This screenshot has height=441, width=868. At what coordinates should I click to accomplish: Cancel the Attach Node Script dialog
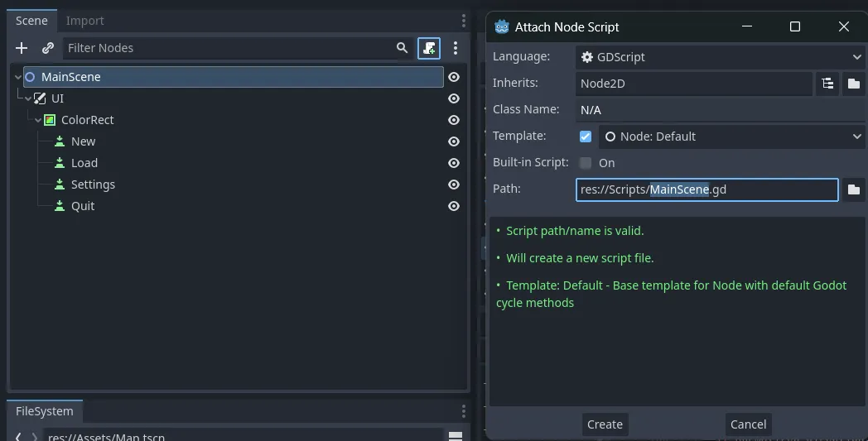[749, 424]
